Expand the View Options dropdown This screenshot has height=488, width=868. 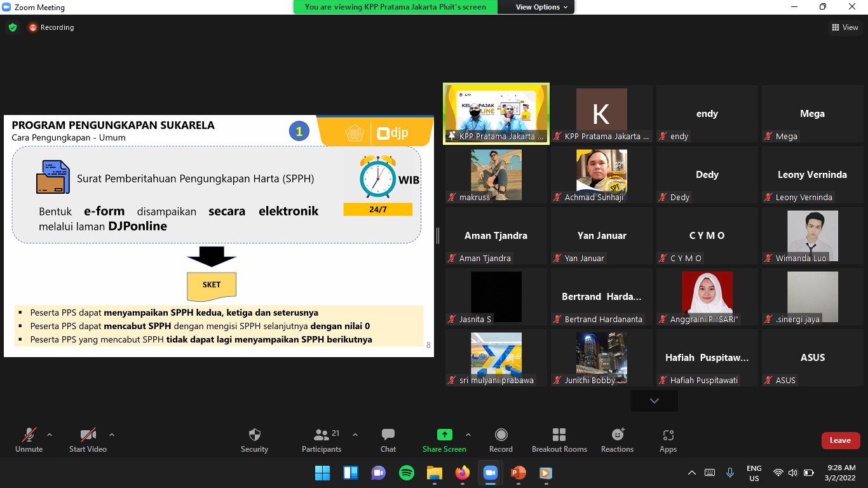click(541, 7)
